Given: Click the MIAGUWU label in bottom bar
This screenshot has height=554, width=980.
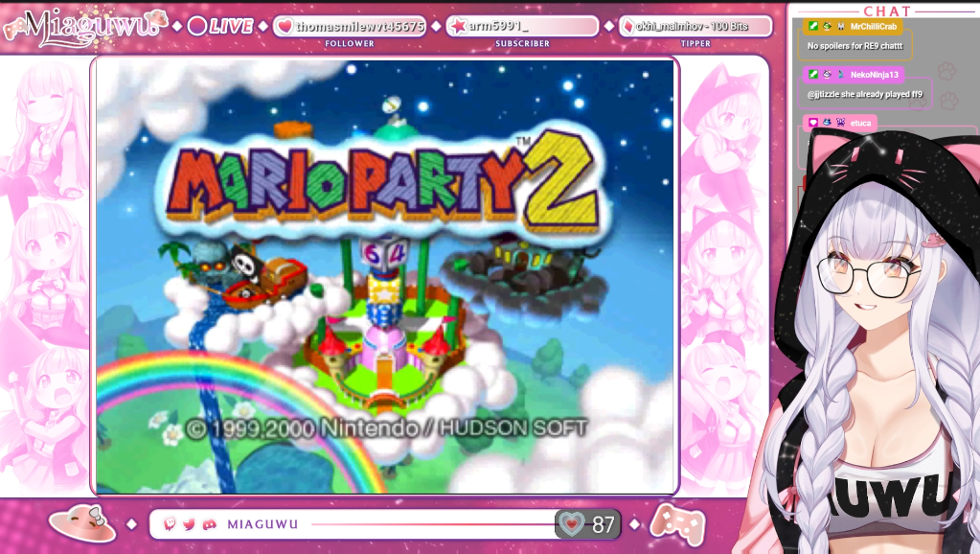Looking at the screenshot, I should click(x=262, y=524).
